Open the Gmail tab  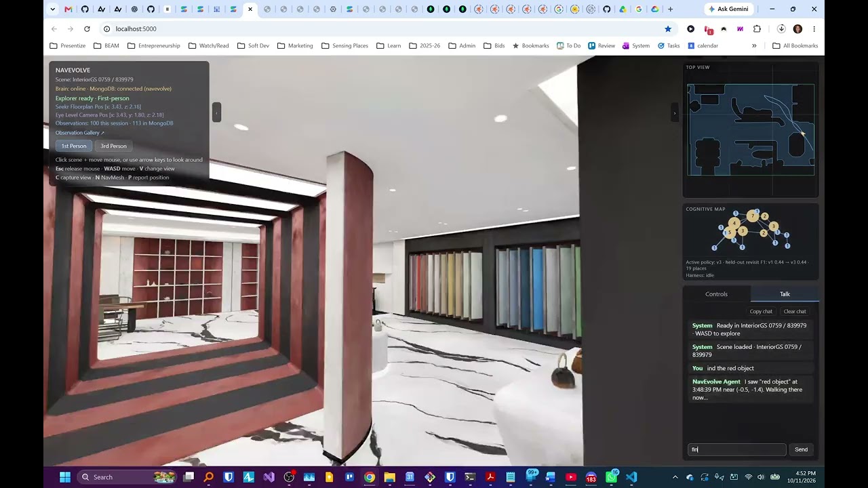click(x=68, y=9)
